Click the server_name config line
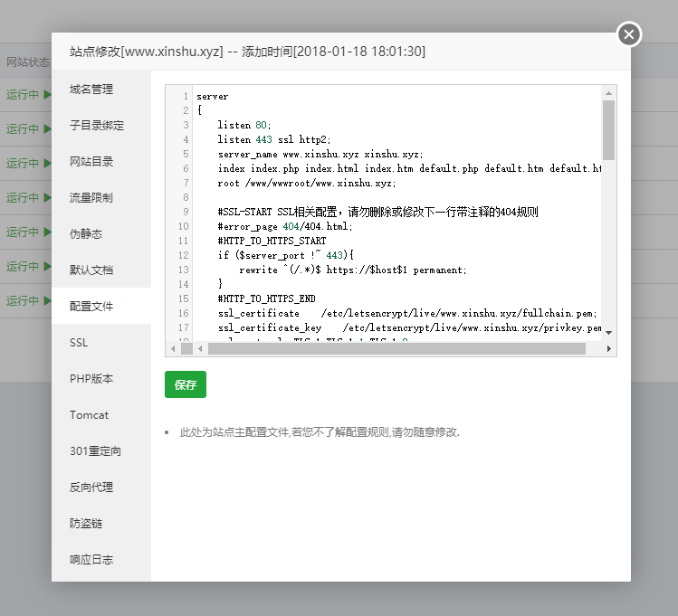Image resolution: width=678 pixels, height=616 pixels. [x=320, y=154]
